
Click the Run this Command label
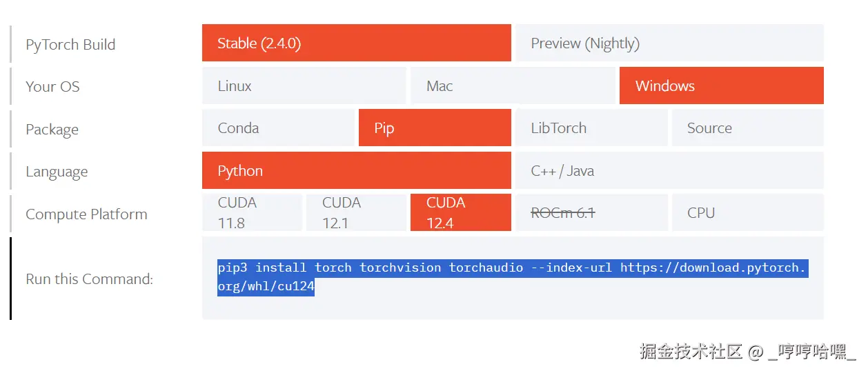pyautogui.click(x=89, y=279)
